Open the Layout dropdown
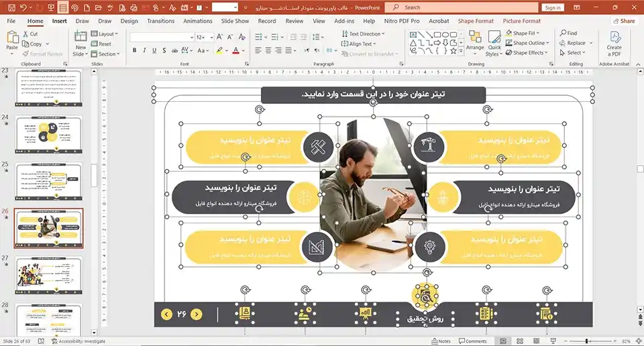644x346 pixels. pos(105,34)
